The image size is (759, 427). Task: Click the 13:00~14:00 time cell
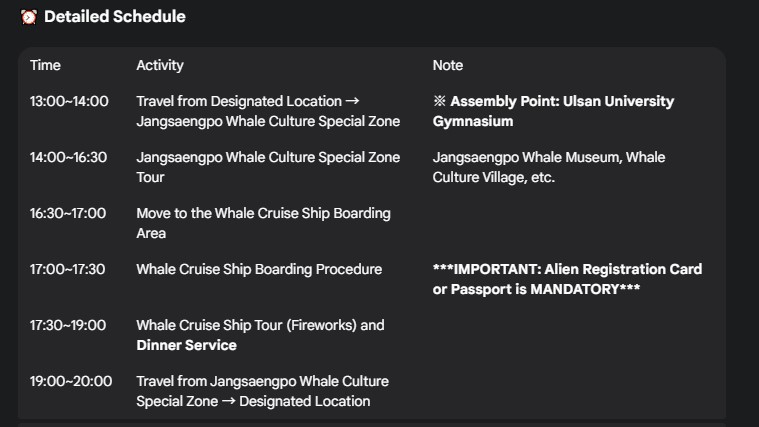point(69,101)
